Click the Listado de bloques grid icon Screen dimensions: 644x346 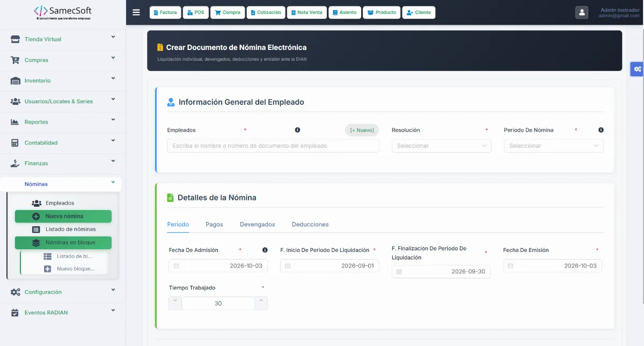pyautogui.click(x=47, y=256)
